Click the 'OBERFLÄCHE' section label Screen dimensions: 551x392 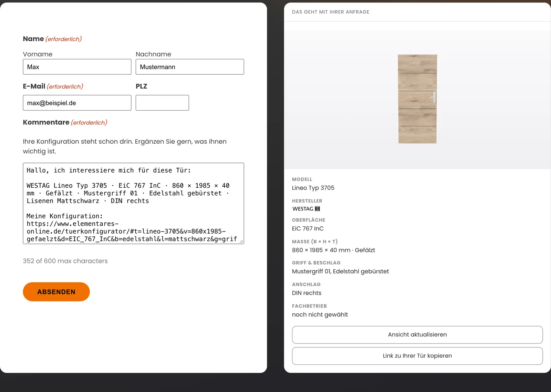(309, 220)
